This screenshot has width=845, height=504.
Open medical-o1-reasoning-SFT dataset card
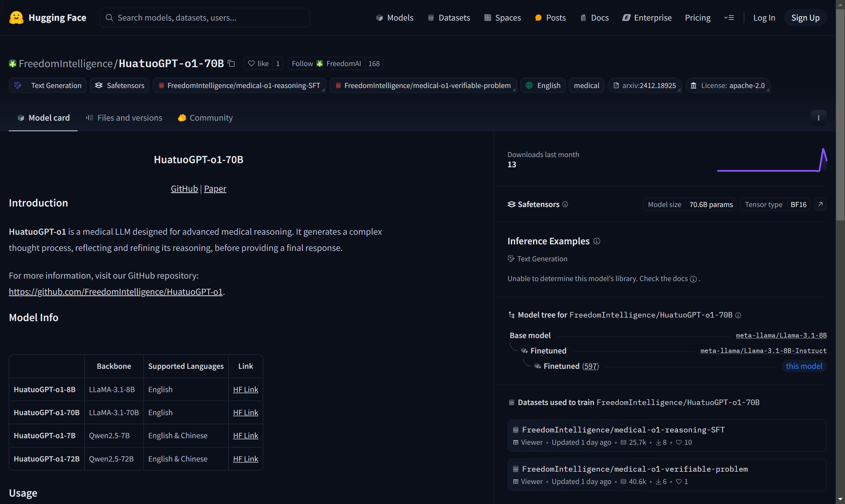pos(667,436)
